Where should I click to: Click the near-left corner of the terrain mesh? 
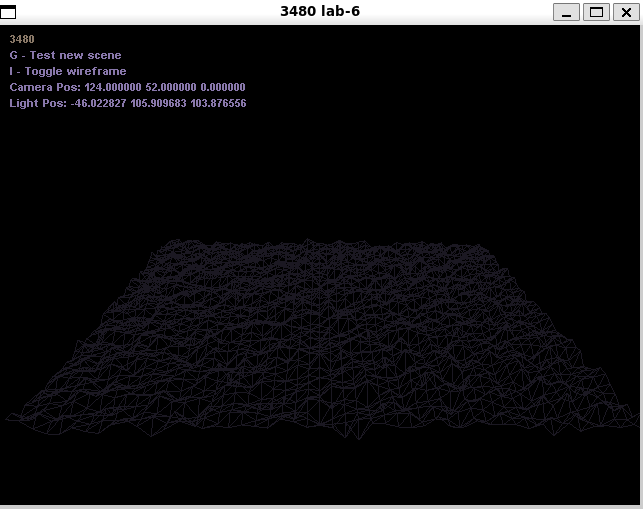(10, 418)
